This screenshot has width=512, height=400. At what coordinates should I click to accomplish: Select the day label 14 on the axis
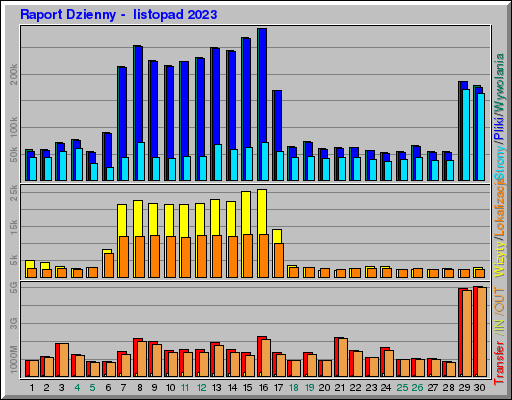click(x=232, y=388)
